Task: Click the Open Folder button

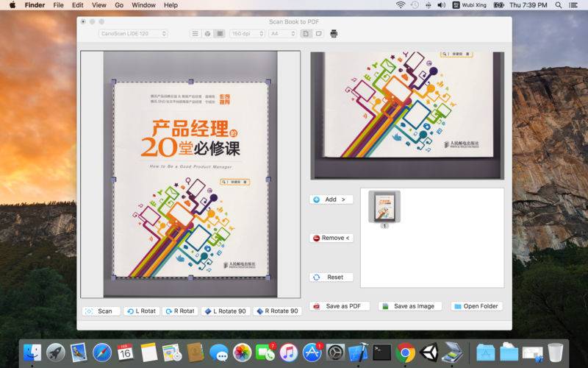Action: pos(476,306)
